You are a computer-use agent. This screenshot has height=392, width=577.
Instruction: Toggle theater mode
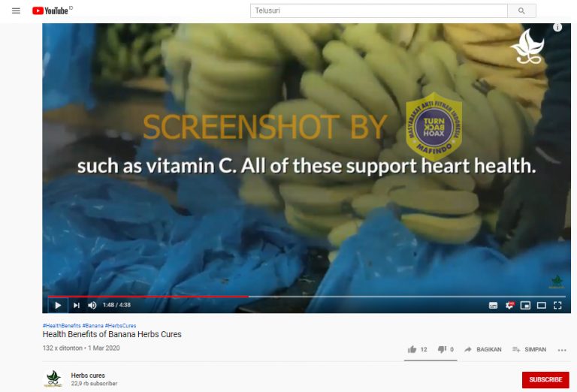click(541, 305)
